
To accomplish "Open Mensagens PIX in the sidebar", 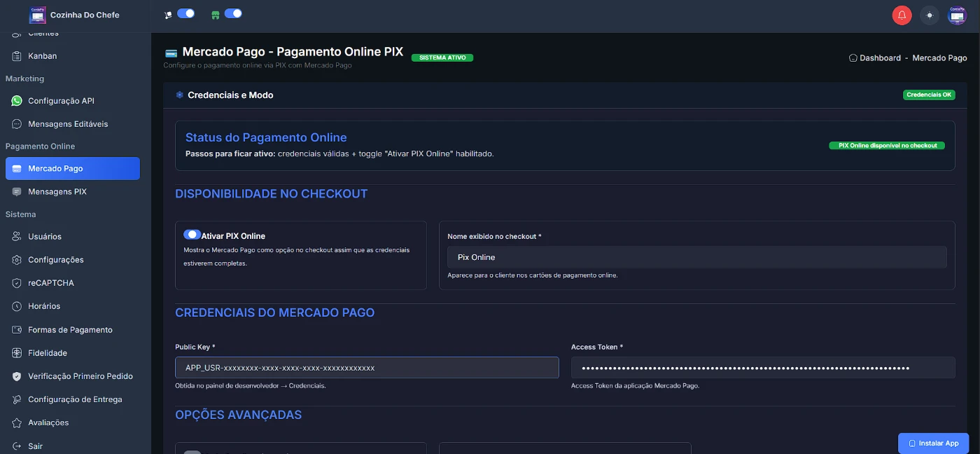I will 57,191.
